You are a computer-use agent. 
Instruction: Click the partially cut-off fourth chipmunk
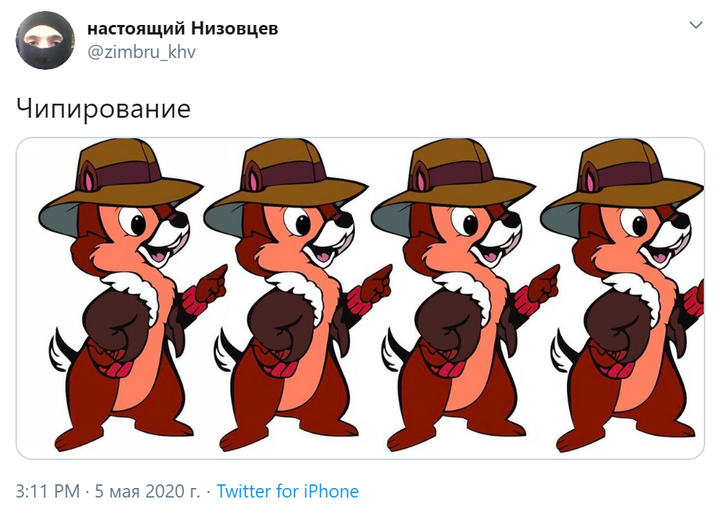pos(622,296)
